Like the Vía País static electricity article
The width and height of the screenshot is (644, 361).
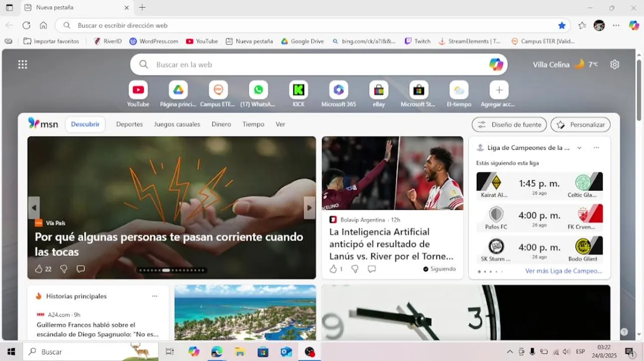[x=39, y=269]
